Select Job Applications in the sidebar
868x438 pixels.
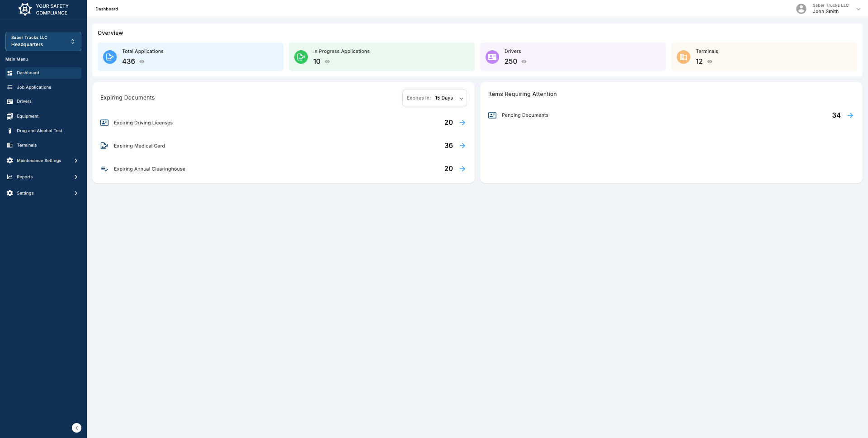33,87
